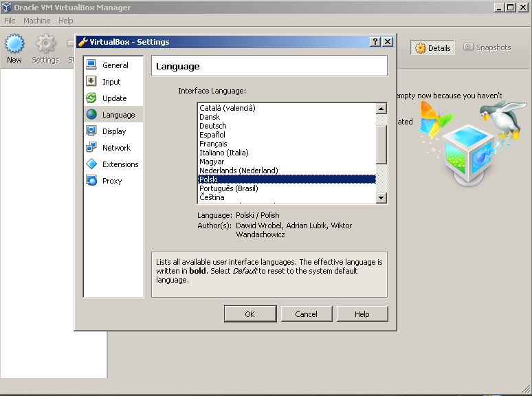Click the green Update category icon

tap(91, 98)
